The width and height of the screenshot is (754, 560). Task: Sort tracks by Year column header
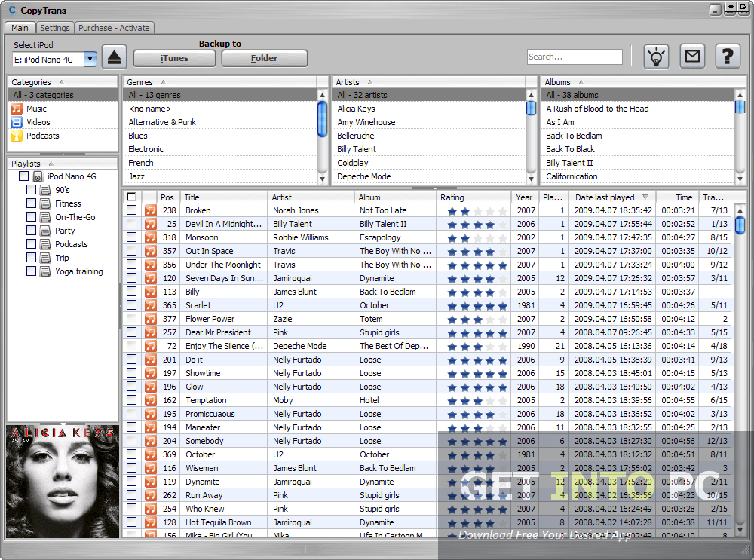coord(524,197)
